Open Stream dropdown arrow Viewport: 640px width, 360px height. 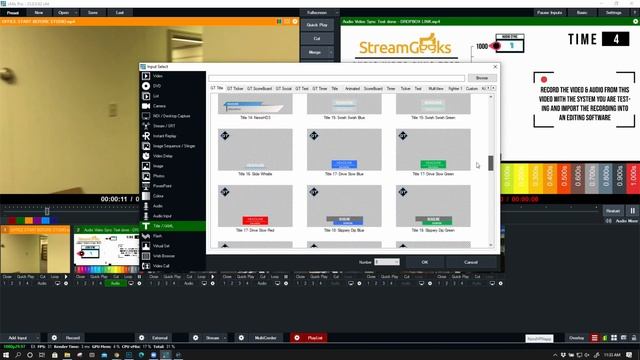pyautogui.click(x=224, y=338)
